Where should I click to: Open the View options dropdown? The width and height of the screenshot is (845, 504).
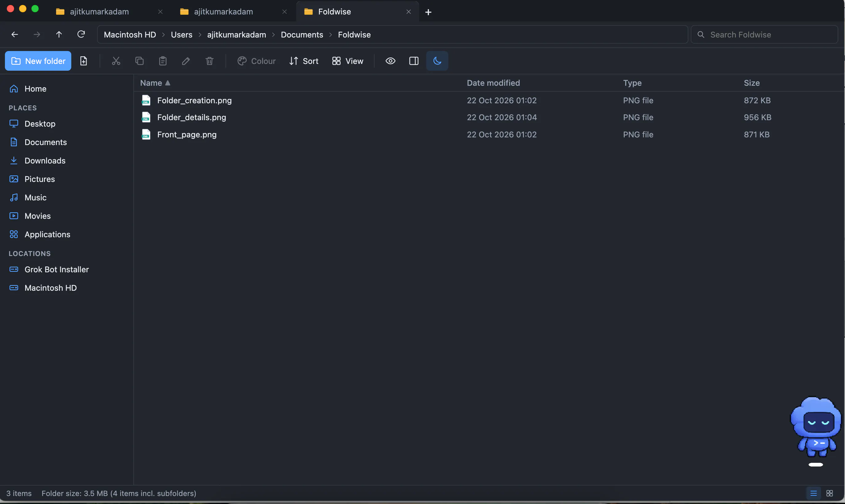pyautogui.click(x=348, y=61)
